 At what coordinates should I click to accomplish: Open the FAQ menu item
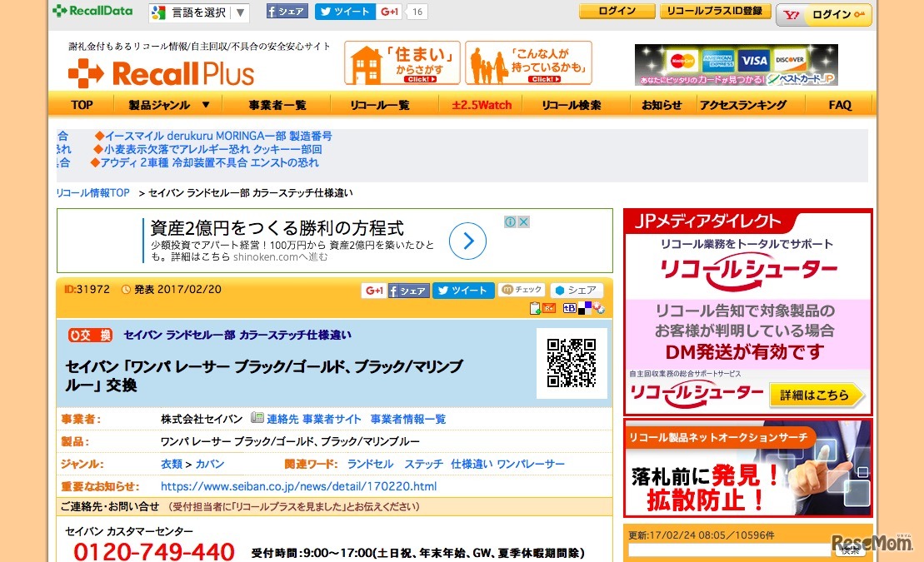click(x=840, y=104)
